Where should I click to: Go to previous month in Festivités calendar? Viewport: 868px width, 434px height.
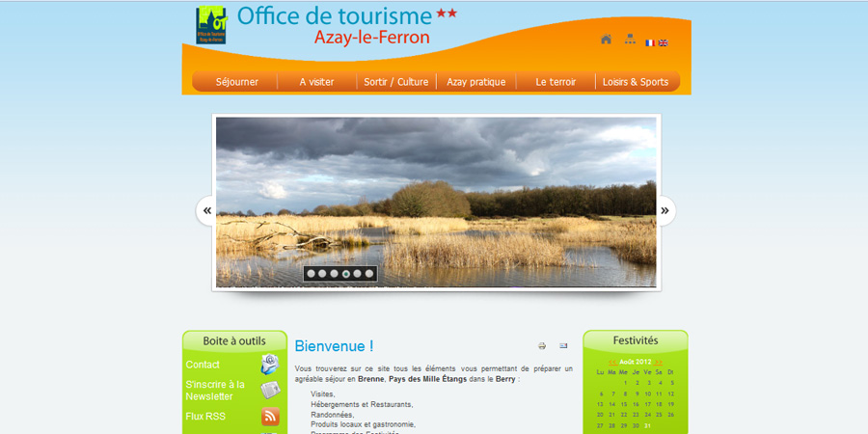click(x=612, y=362)
